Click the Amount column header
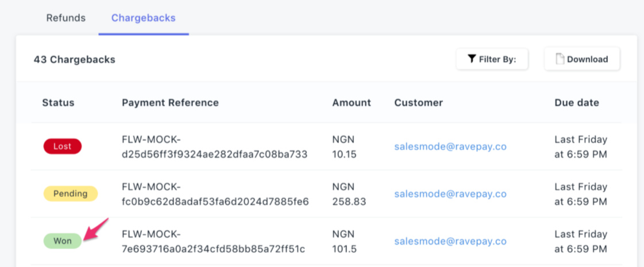The image size is (644, 267). pos(352,102)
